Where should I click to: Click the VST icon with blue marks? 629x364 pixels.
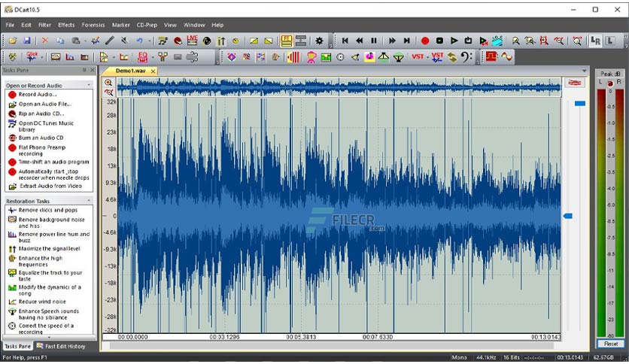[x=437, y=57]
